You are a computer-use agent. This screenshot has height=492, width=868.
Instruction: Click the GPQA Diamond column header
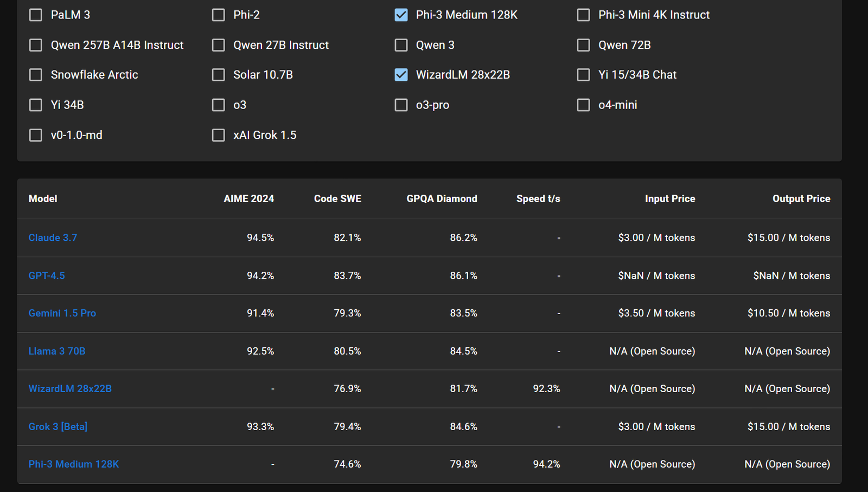pyautogui.click(x=442, y=199)
